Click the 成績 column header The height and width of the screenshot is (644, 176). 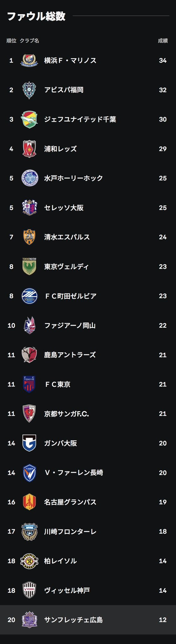163,41
